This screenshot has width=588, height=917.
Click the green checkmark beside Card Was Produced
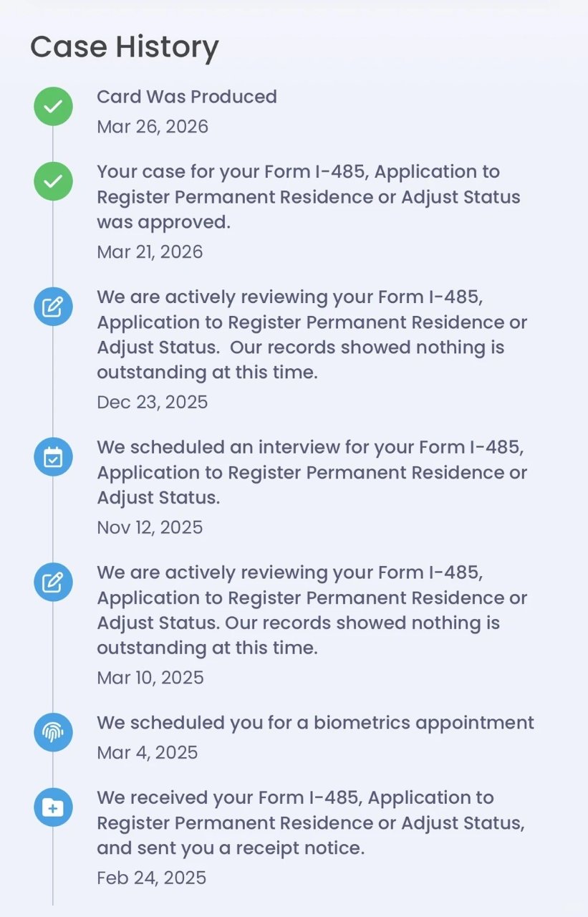tap(53, 107)
